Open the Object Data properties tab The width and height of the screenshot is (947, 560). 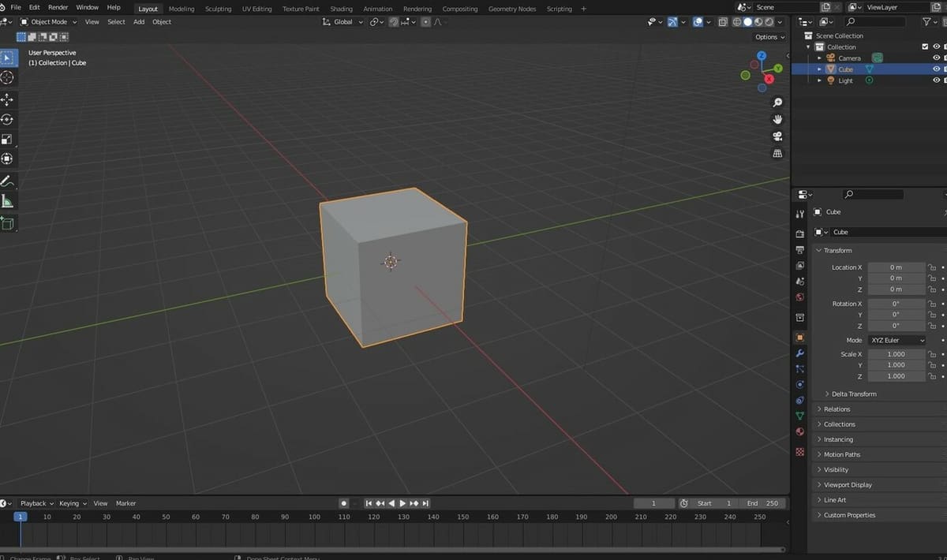pos(799,416)
